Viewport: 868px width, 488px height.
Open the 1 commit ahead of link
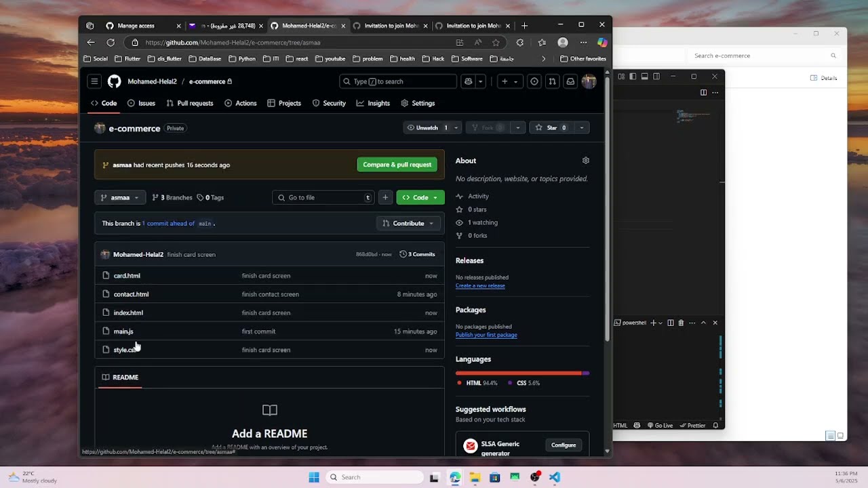tap(168, 223)
